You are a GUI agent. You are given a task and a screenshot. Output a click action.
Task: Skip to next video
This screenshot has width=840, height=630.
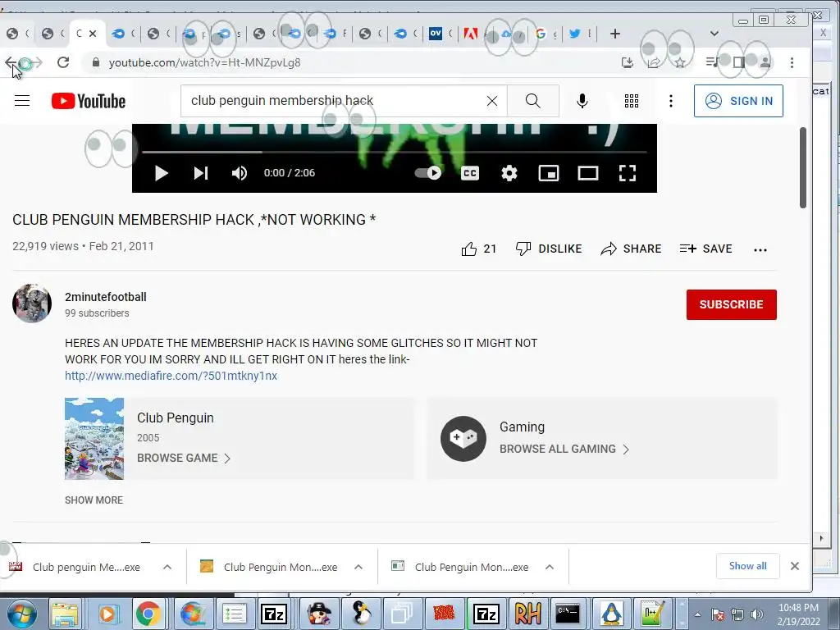201,173
